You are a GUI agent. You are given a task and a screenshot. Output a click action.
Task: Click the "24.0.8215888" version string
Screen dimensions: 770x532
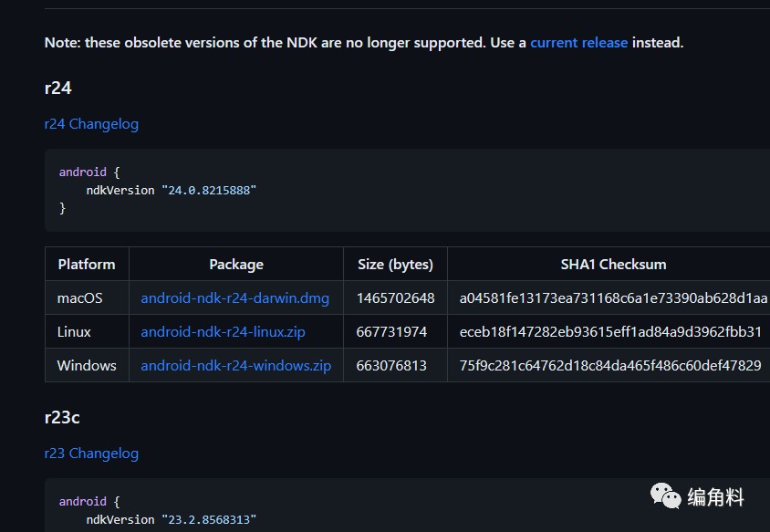click(x=209, y=190)
